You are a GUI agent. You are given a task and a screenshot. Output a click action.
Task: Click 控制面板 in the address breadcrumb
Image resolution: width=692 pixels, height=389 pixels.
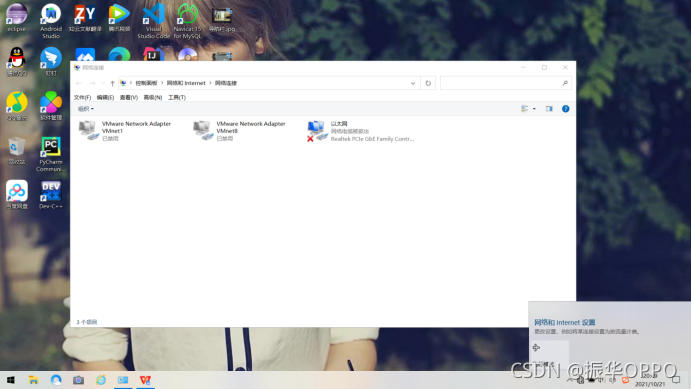pyautogui.click(x=146, y=83)
